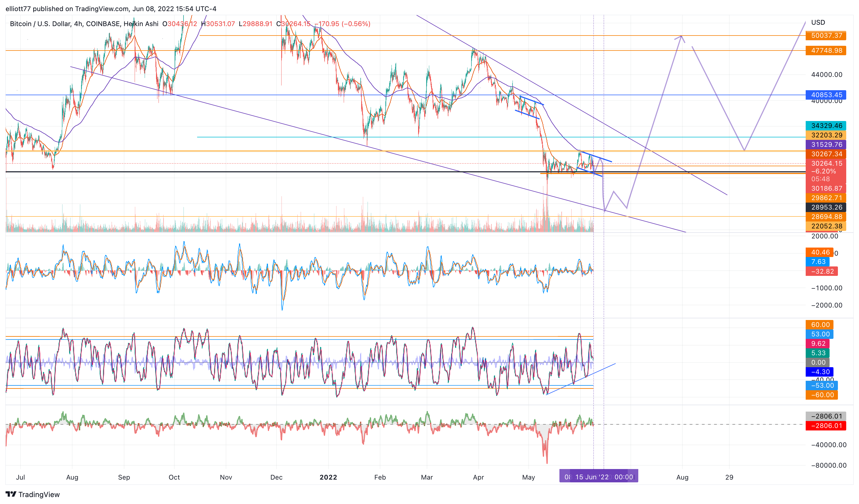This screenshot has width=859, height=504.
Task: Click the 15 Jun '22 date marker
Action: (604, 477)
